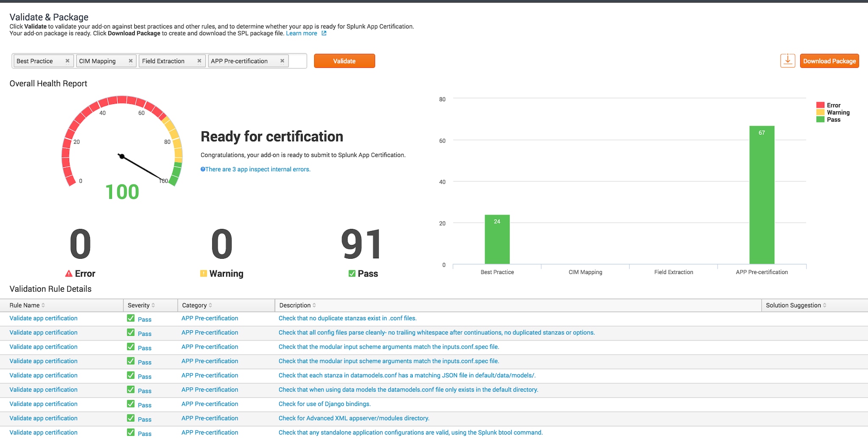Open rule name in Django bindings row

point(43,404)
